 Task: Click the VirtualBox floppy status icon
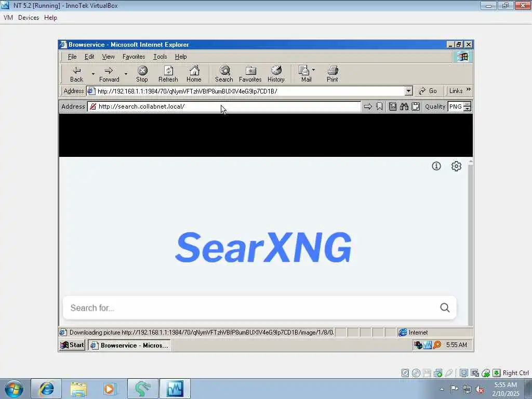[x=427, y=373]
